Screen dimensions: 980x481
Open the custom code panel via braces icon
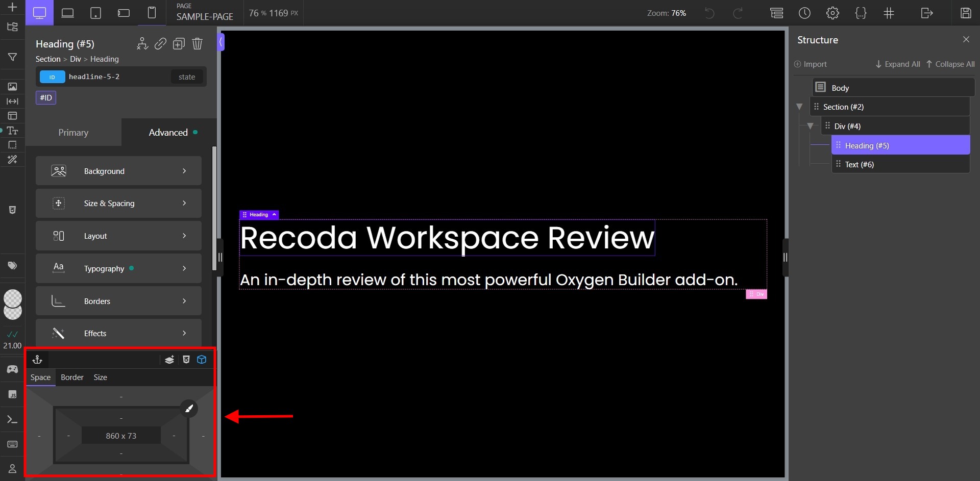pyautogui.click(x=861, y=13)
